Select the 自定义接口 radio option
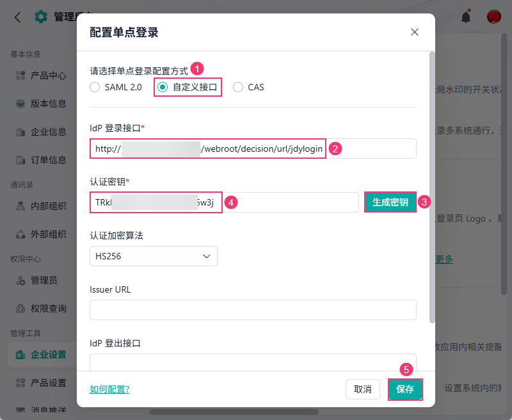Viewport: 512px width, 420px height. pyautogui.click(x=163, y=87)
